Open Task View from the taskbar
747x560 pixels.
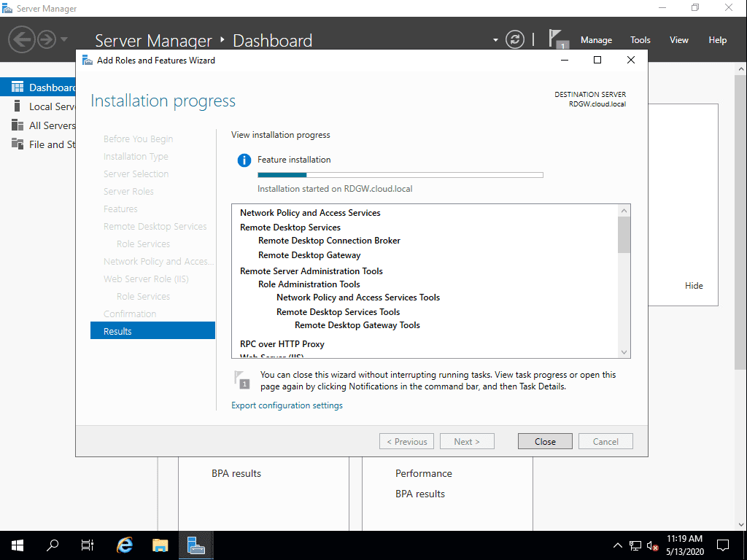coord(87,545)
